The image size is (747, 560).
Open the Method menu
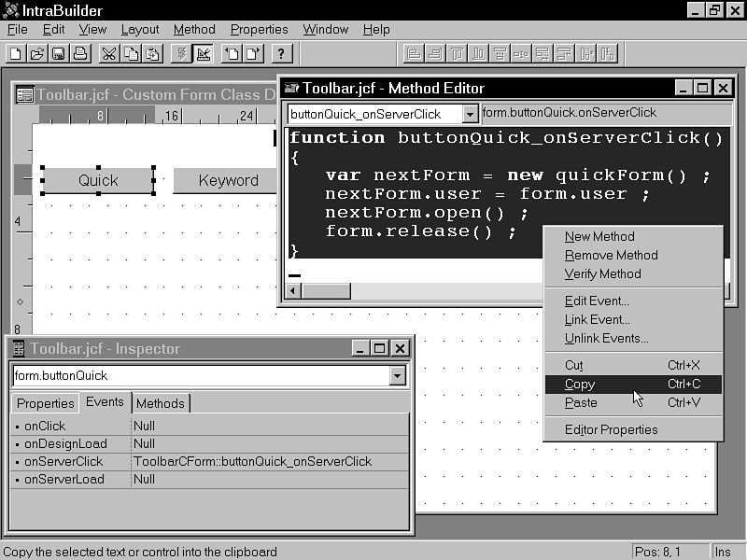point(194,30)
